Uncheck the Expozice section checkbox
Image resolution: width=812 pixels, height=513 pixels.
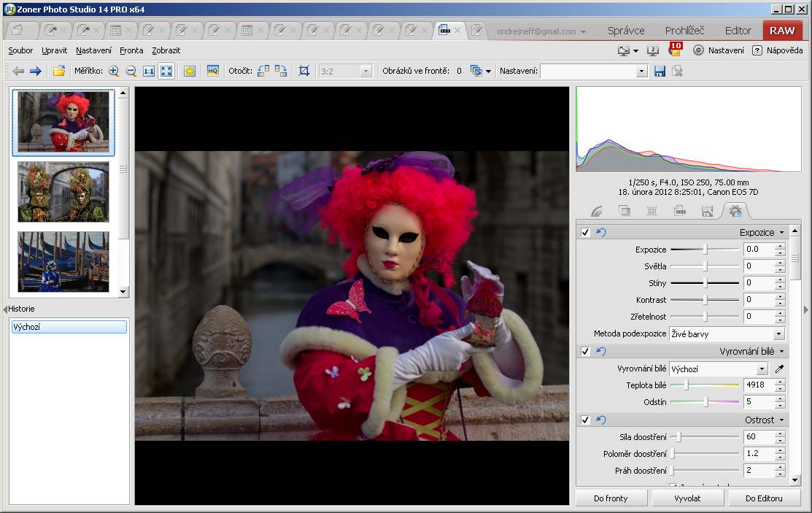tap(585, 233)
